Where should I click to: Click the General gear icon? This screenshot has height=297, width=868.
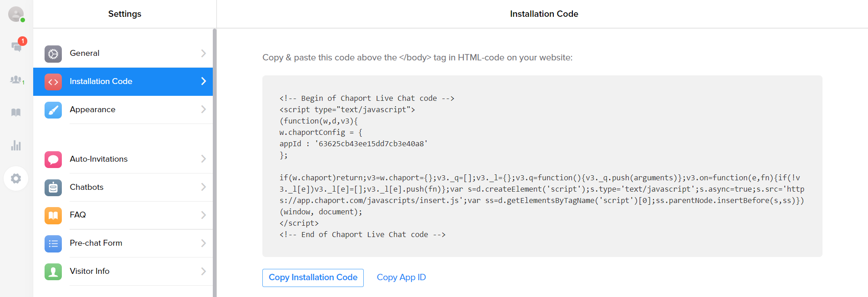[53, 54]
